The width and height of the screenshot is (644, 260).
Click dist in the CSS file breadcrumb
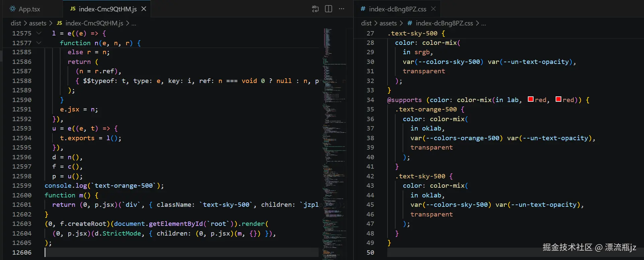click(366, 23)
